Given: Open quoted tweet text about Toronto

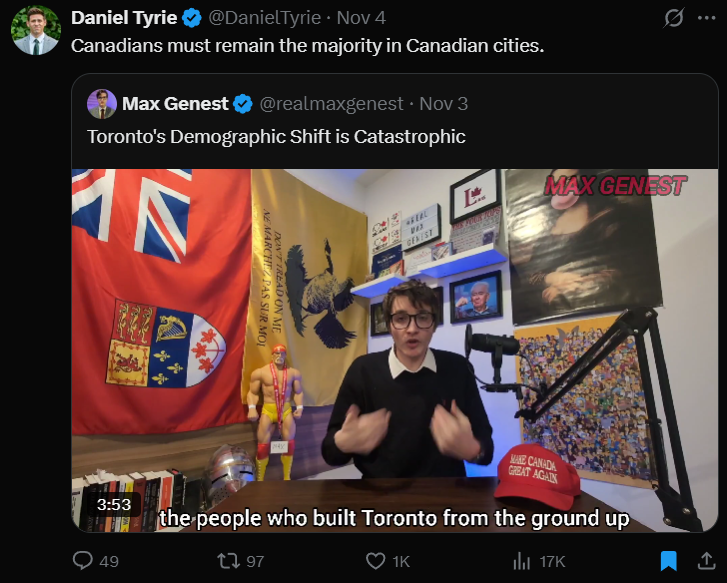Looking at the screenshot, I should (276, 137).
